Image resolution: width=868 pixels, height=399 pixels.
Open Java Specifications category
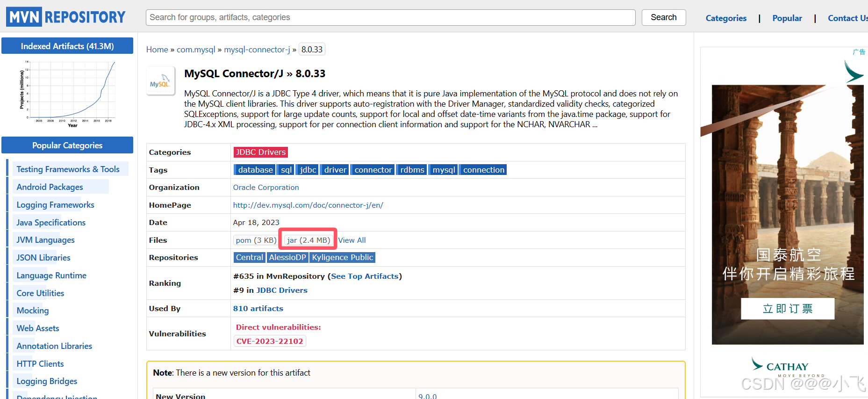(x=51, y=222)
